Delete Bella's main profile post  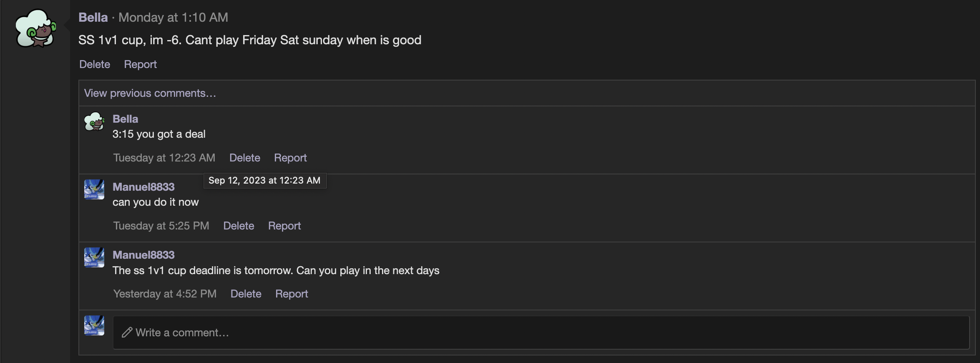point(95,64)
